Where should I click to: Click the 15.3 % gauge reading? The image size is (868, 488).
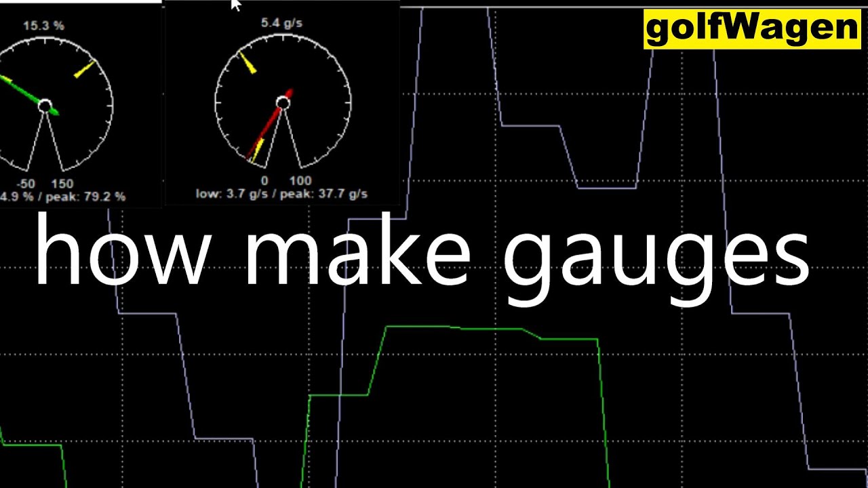(43, 26)
